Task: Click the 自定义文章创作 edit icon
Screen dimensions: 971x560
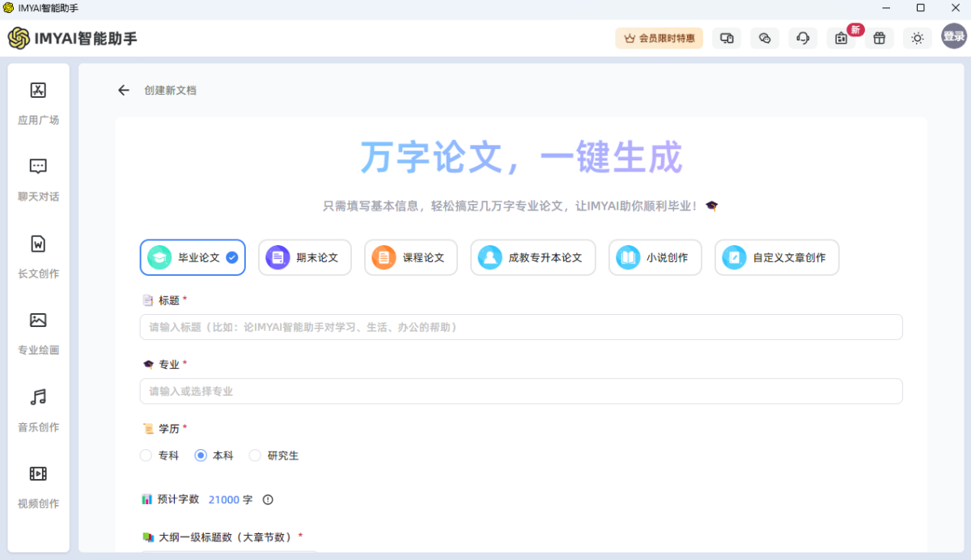Action: coord(734,257)
